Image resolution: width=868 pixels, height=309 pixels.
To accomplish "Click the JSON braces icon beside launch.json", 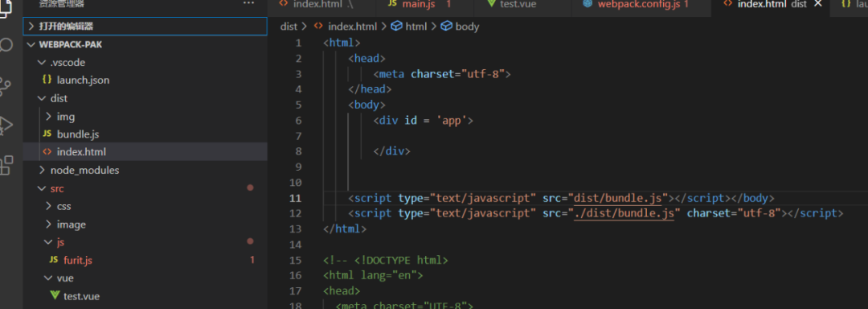I will pos(47,80).
